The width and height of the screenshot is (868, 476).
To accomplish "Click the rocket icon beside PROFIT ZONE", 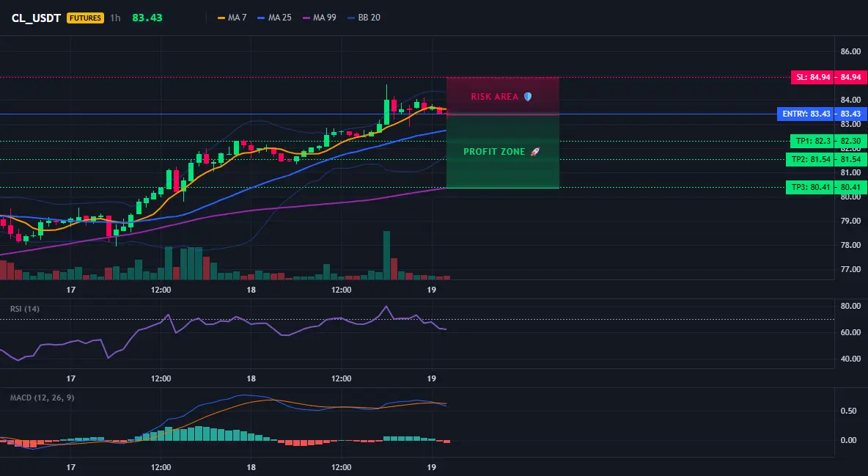I will coord(534,151).
